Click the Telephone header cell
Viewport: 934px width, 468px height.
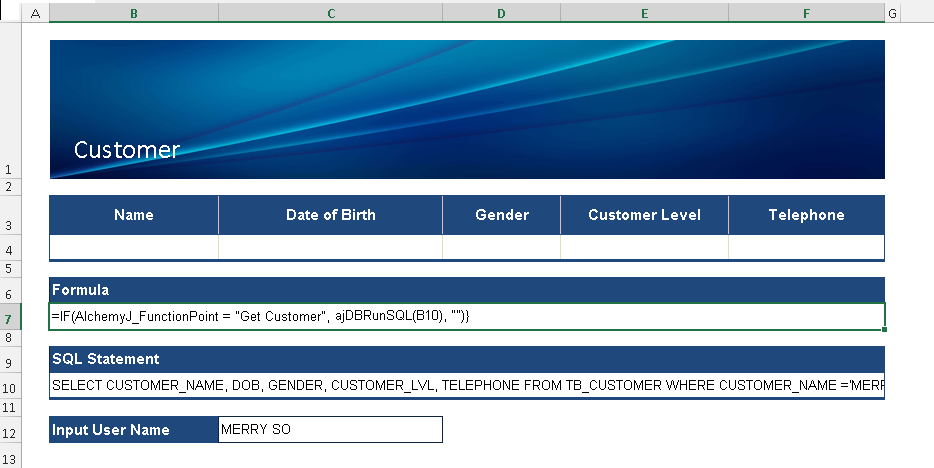click(806, 215)
